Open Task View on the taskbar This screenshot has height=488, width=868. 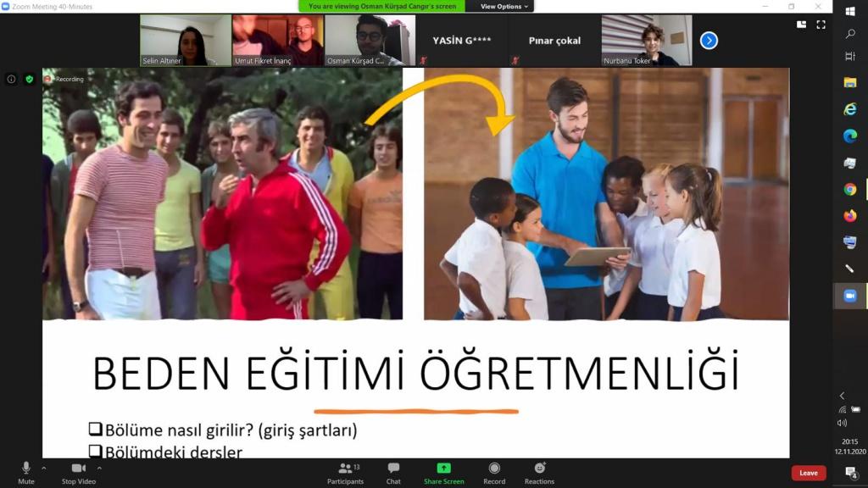(x=850, y=56)
